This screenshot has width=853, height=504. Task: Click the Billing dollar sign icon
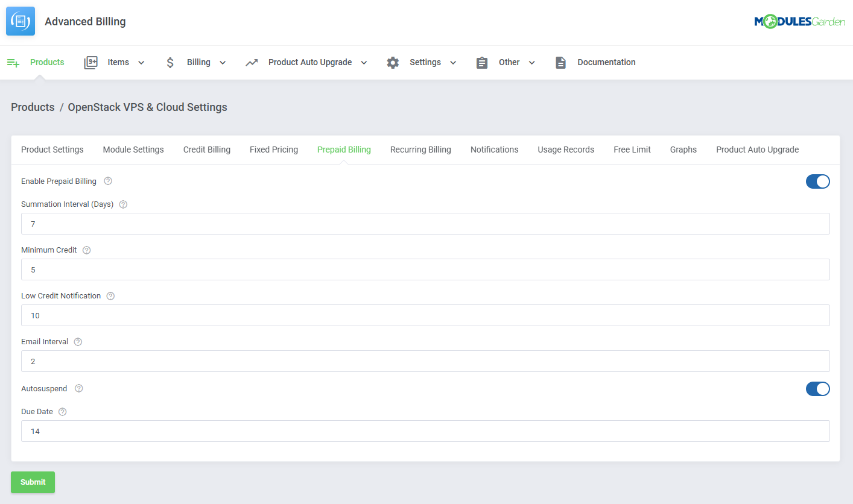[x=170, y=63]
